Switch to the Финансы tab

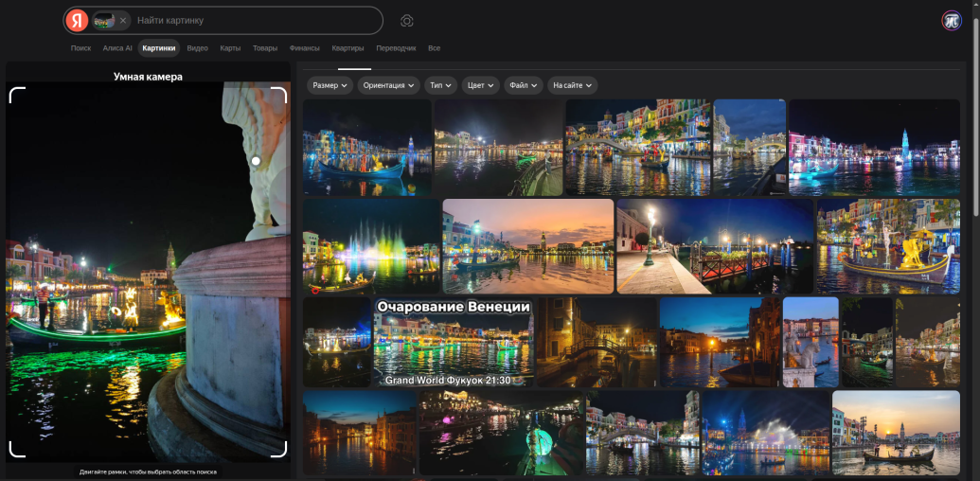click(x=304, y=48)
